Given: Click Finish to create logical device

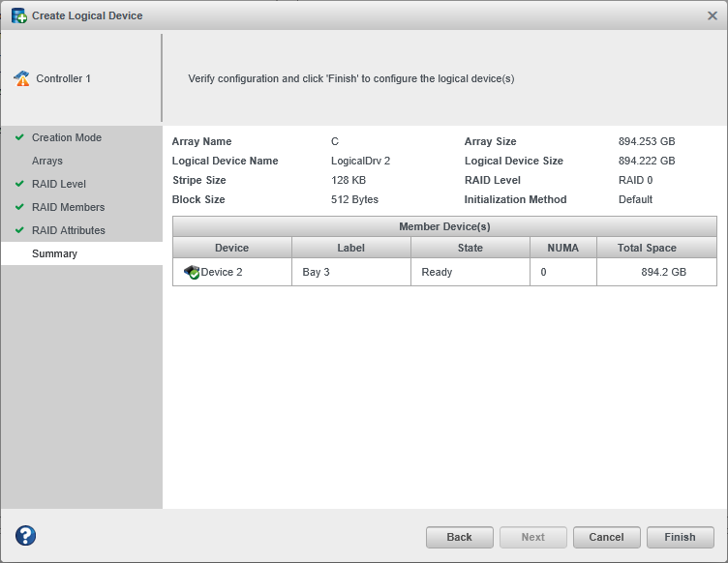Looking at the screenshot, I should [x=680, y=537].
